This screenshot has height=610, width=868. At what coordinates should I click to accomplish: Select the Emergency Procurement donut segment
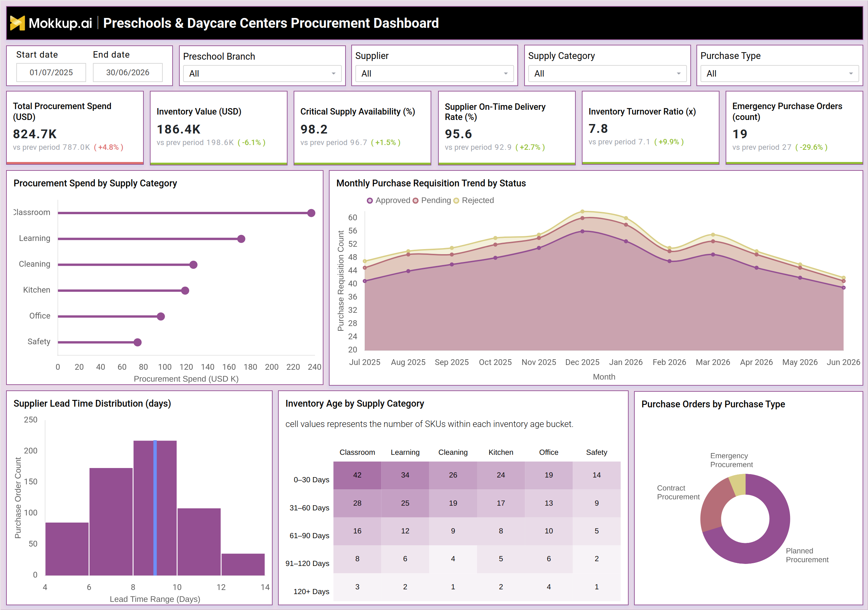738,485
